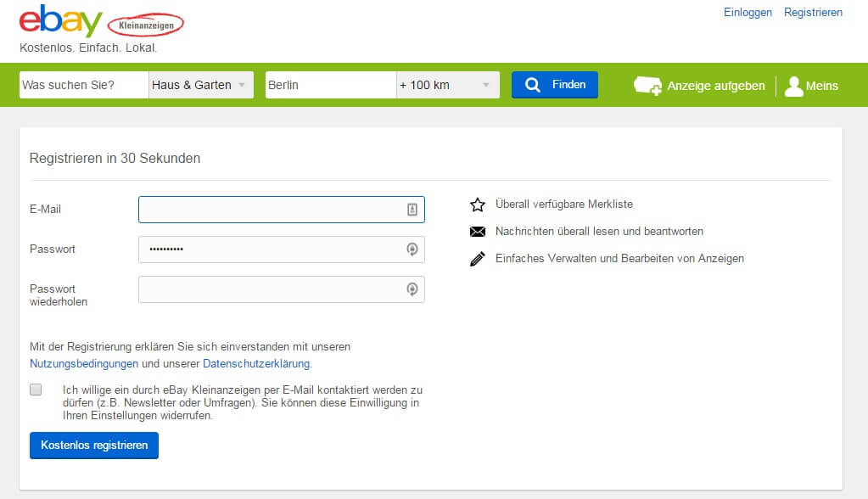
Task: Click the E-Mail field label
Action: pos(45,210)
